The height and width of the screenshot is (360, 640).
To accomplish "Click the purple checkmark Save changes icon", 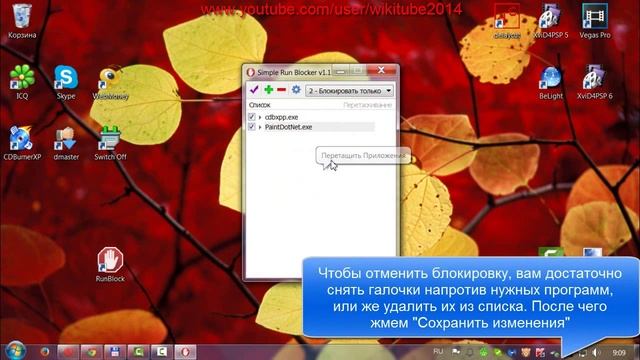I will pyautogui.click(x=254, y=89).
